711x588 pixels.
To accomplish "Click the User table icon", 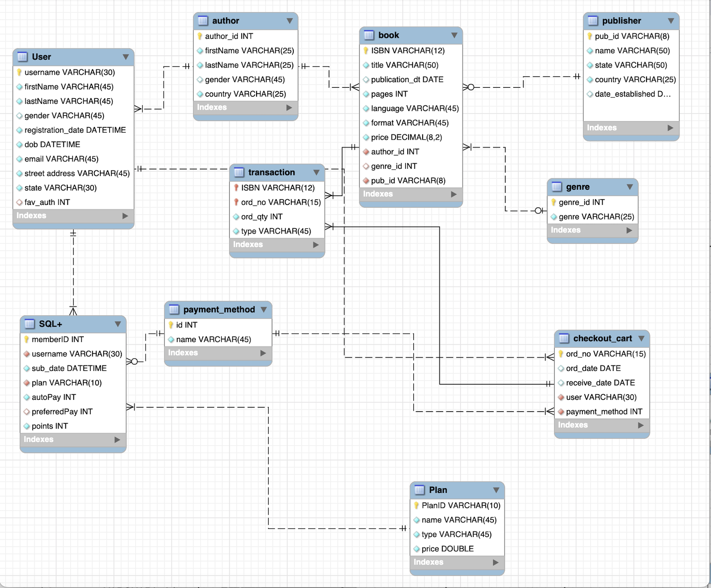I will coord(22,57).
